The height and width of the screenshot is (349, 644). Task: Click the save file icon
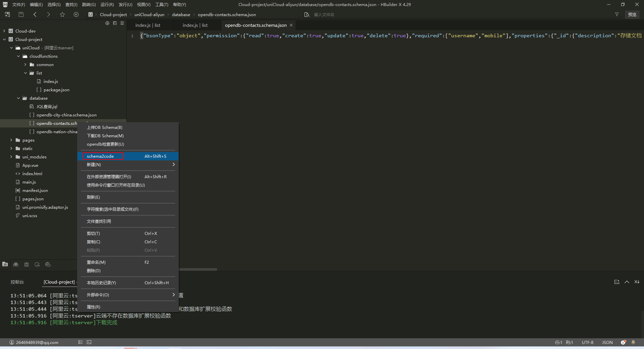point(21,14)
